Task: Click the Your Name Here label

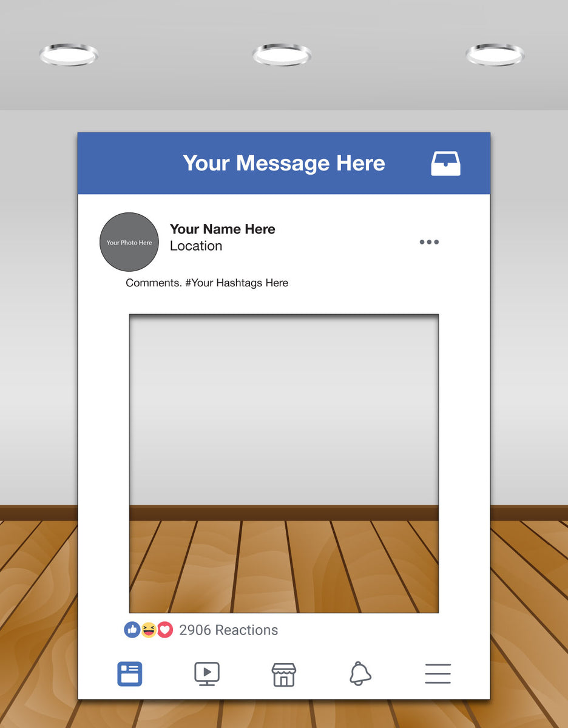Action: 222,229
